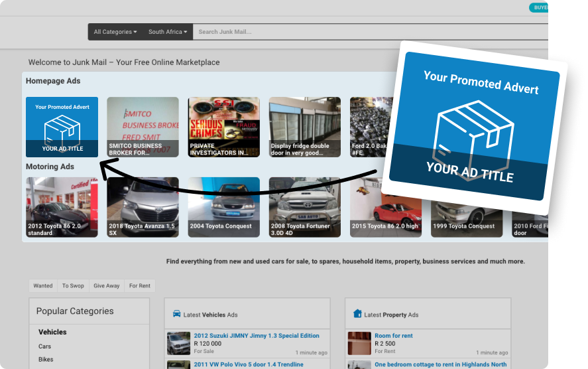
Task: Click the Popular Categories heading
Action: point(75,311)
